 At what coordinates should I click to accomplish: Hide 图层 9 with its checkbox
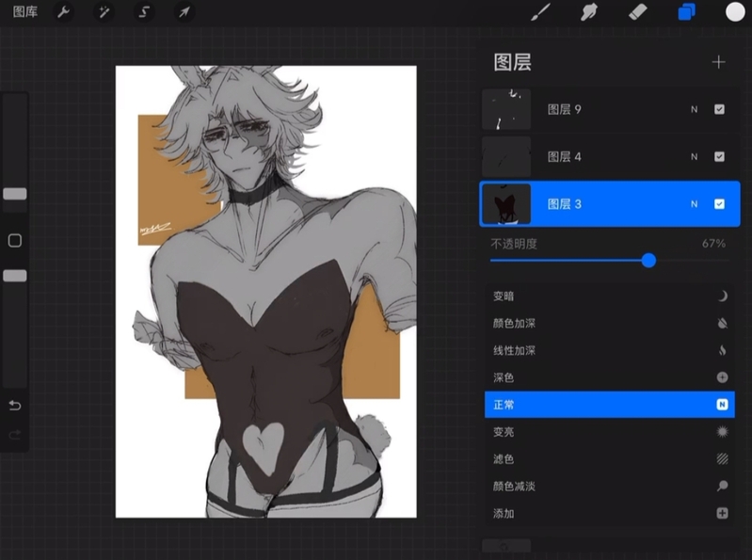719,109
